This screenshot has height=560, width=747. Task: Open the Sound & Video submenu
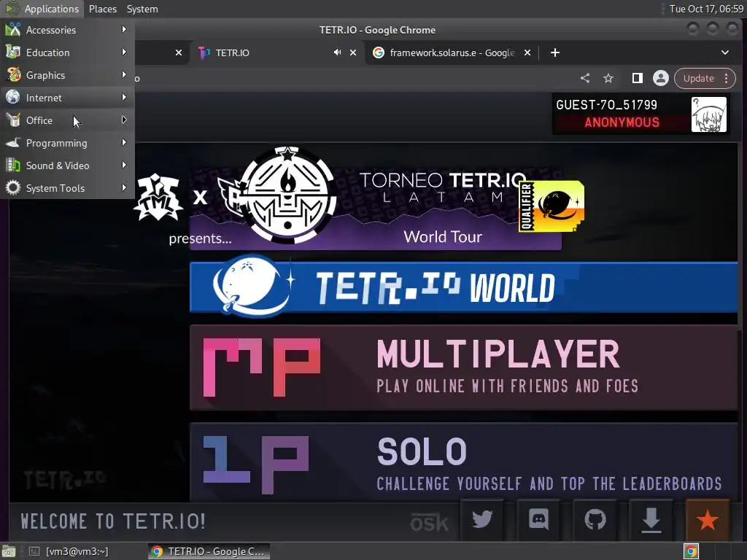tap(66, 166)
